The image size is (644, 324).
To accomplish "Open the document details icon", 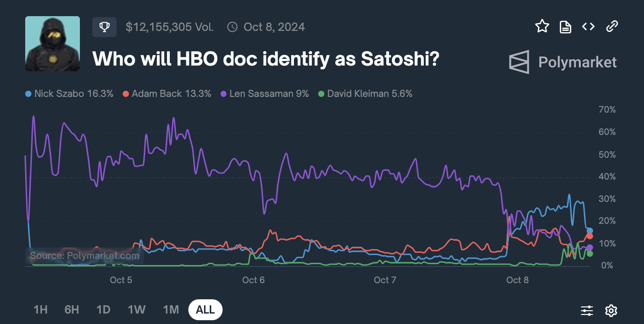I will [x=565, y=27].
